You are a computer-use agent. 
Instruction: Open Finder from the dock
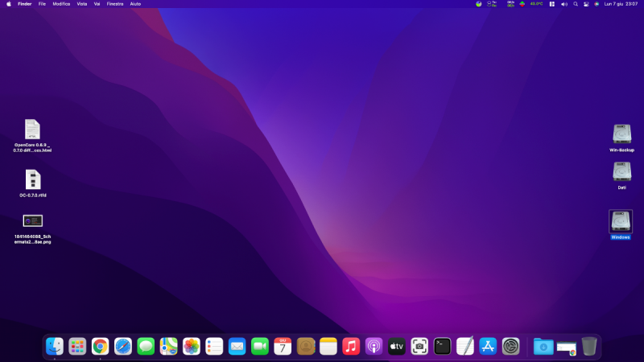coord(55,346)
